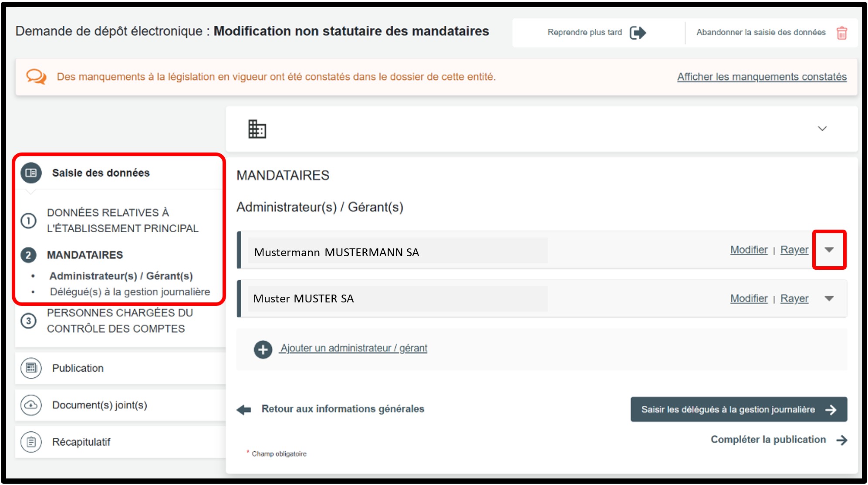Click Modifier for Mustermann MUSTERMANN SA

coord(749,250)
